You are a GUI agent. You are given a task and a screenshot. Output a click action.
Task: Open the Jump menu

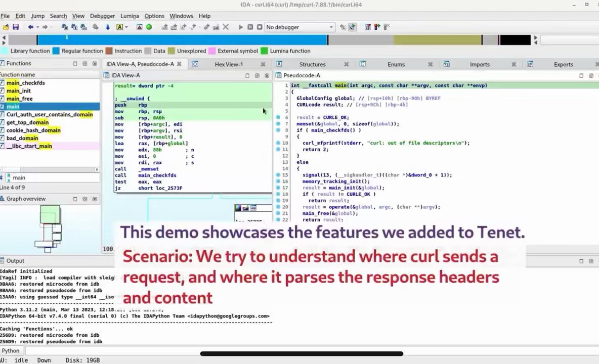coord(37,16)
